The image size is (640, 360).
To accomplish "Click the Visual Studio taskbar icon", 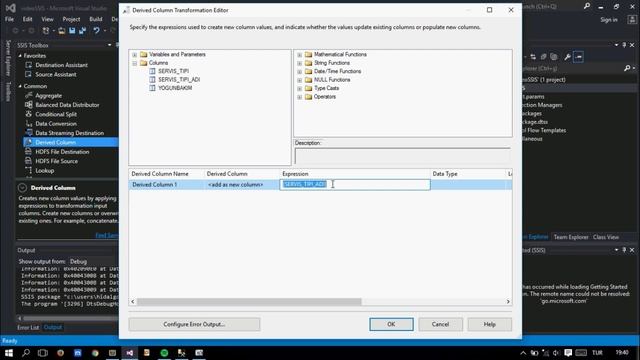I will point(129,353).
